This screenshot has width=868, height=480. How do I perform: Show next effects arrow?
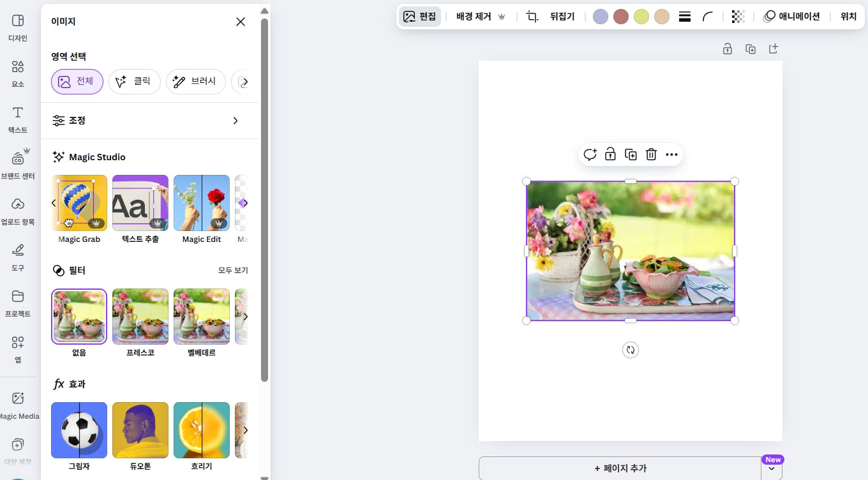pyautogui.click(x=245, y=430)
